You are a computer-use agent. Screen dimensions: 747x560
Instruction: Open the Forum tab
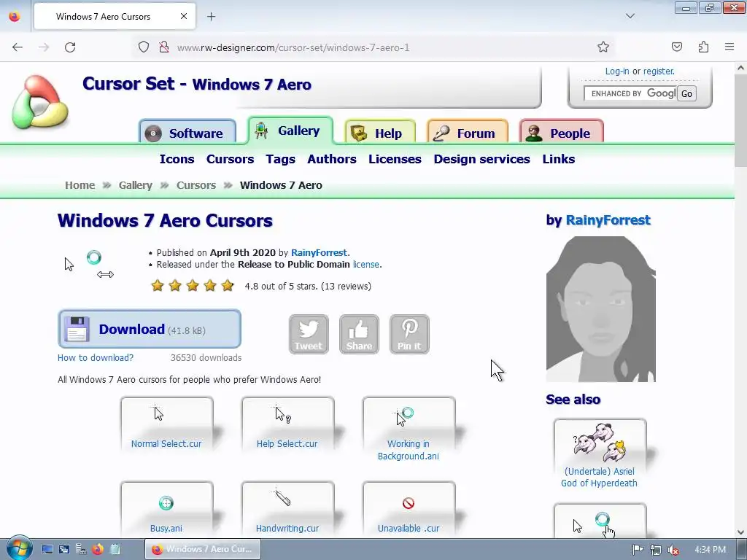coord(468,133)
